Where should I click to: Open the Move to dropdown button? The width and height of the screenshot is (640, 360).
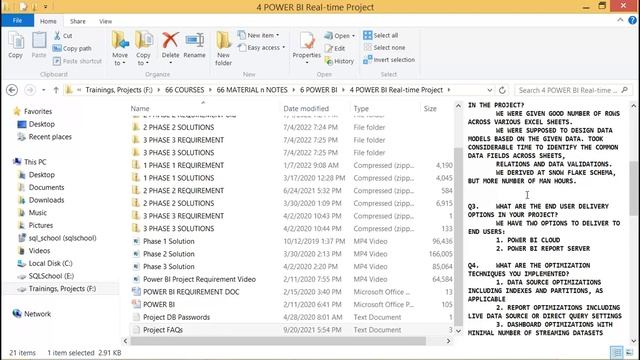120,48
